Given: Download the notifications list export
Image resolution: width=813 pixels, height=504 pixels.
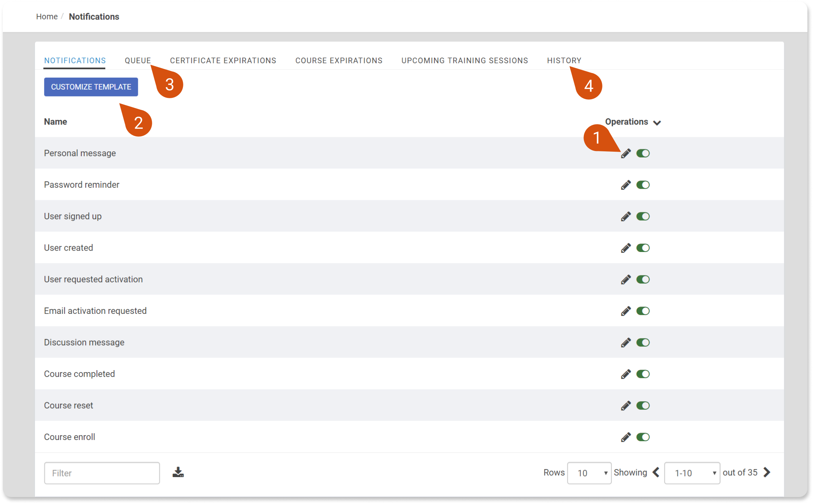Looking at the screenshot, I should pos(178,472).
